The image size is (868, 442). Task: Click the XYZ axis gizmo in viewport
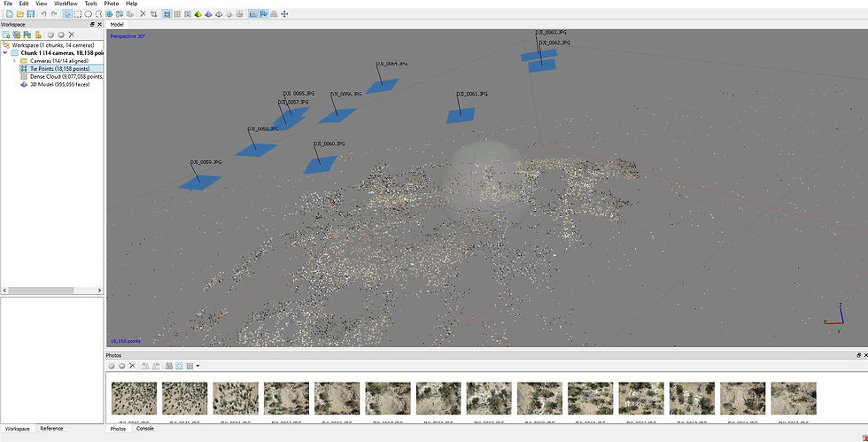(834, 318)
